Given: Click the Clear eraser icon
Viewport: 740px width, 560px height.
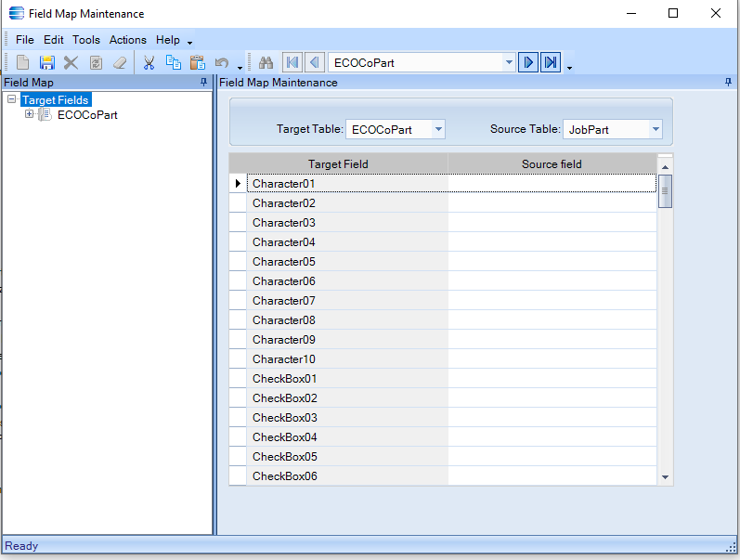Looking at the screenshot, I should click(x=120, y=62).
